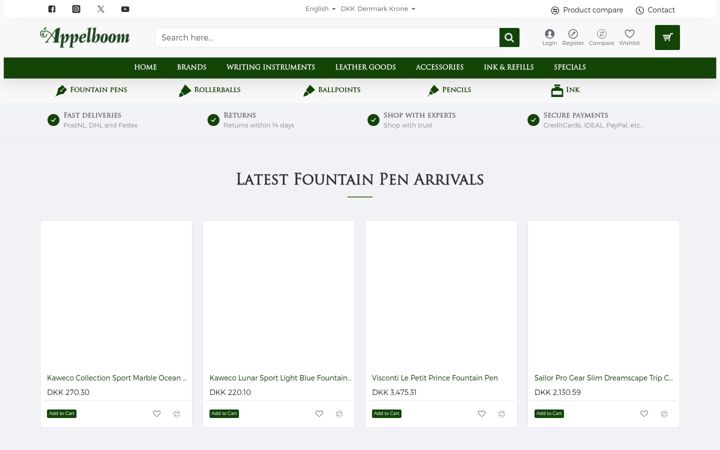Screen dimensions: 720x450
Task: Open the Brands menu
Action: pos(191,67)
